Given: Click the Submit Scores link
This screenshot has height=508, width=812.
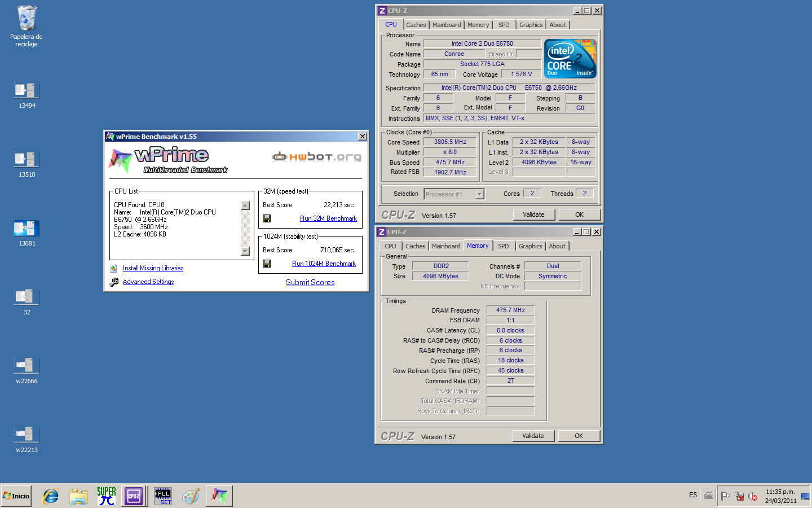Looking at the screenshot, I should coord(310,282).
